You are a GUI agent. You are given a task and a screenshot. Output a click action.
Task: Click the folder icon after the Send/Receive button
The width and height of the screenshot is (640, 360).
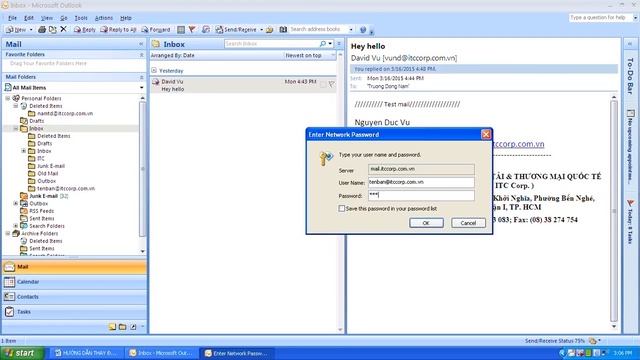point(269,29)
